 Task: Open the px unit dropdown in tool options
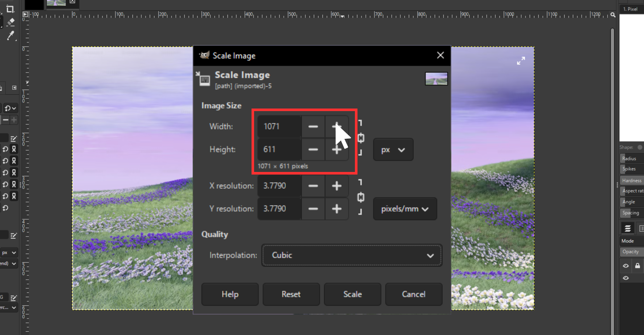pos(9,253)
